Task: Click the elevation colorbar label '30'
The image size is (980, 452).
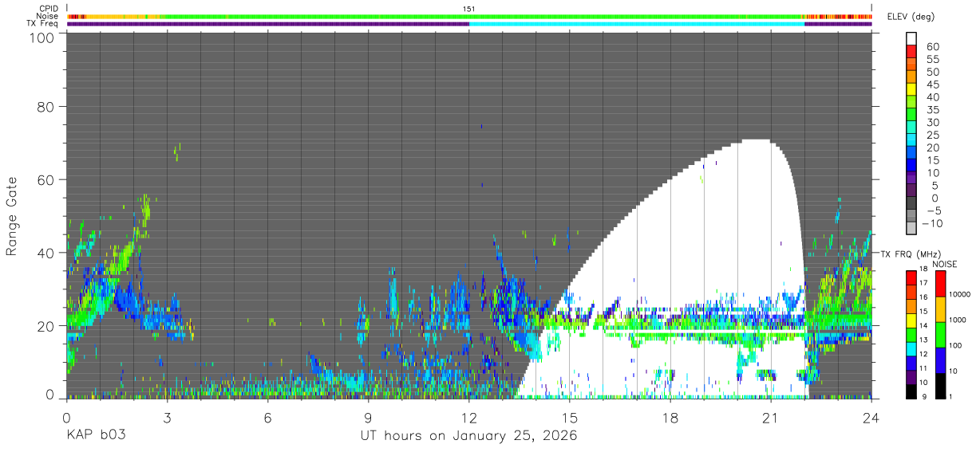Action: 931,122
